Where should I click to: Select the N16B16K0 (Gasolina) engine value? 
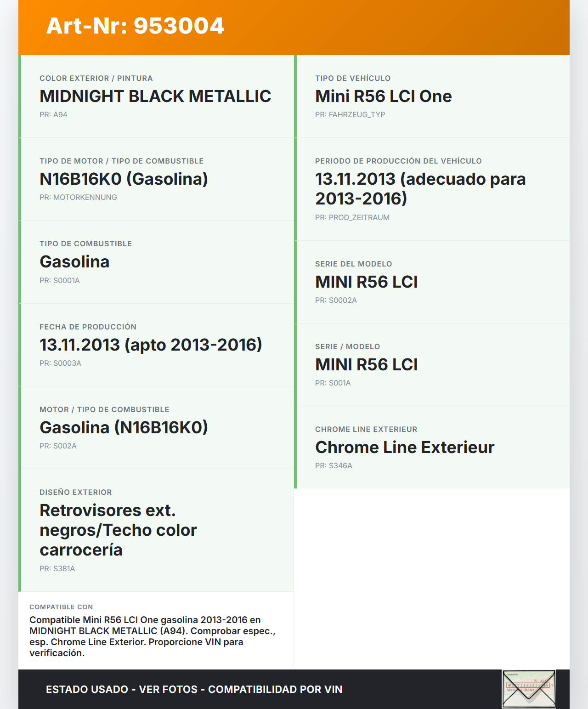click(x=124, y=179)
